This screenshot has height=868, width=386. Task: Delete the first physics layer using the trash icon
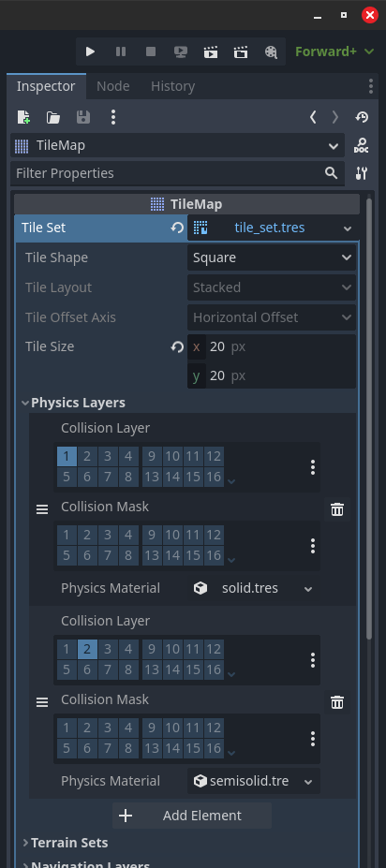pos(336,509)
